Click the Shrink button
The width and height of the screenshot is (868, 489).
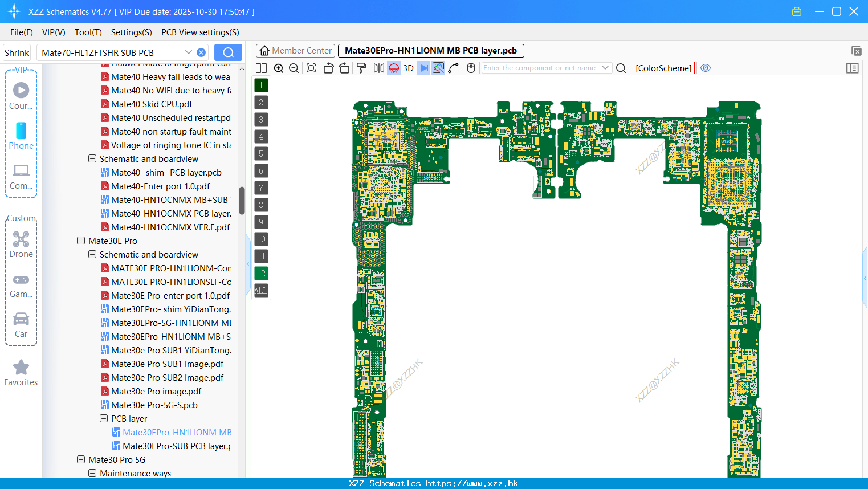pos(17,52)
